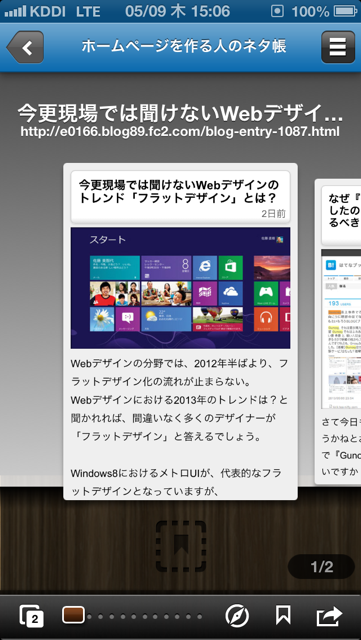
Task: Tap the truncated headline 今更現場では聞けないWebデザイ...
Action: pos(180,113)
